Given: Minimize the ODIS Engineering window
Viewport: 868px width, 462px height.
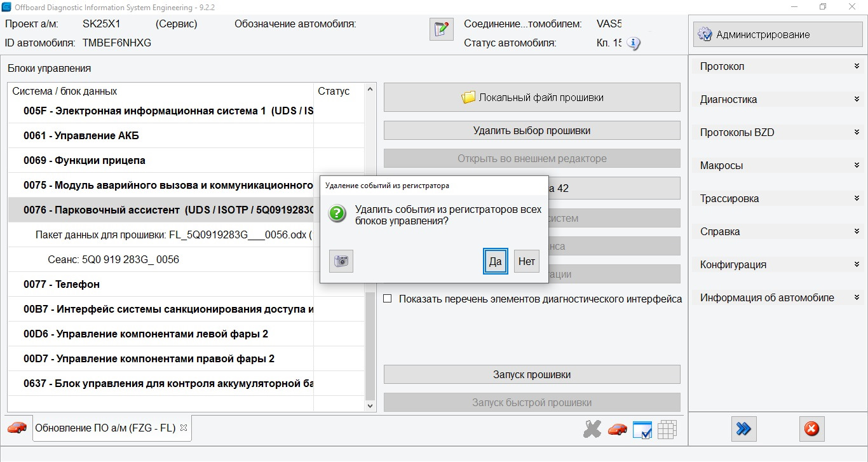Looking at the screenshot, I should point(794,7).
